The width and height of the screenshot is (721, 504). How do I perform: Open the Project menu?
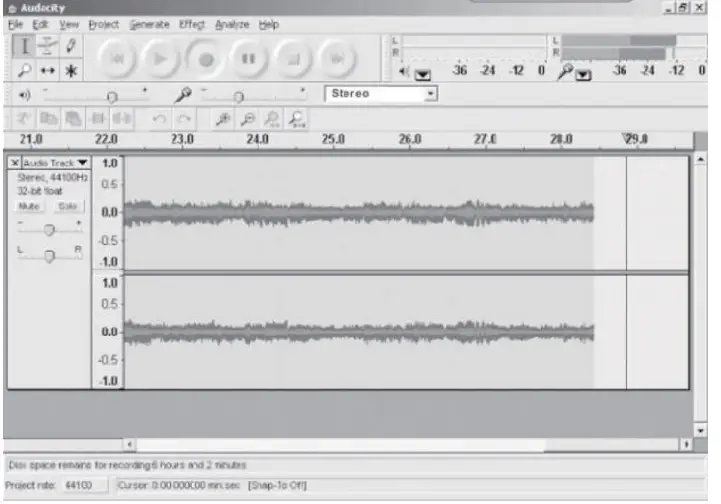pos(103,24)
